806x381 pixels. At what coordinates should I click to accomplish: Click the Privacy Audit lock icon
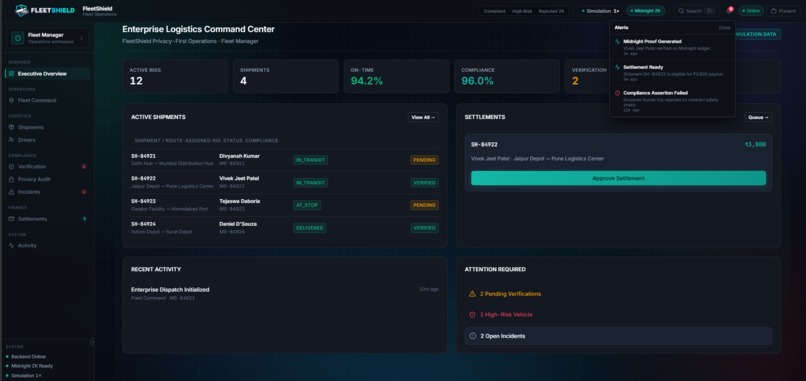tap(11, 179)
